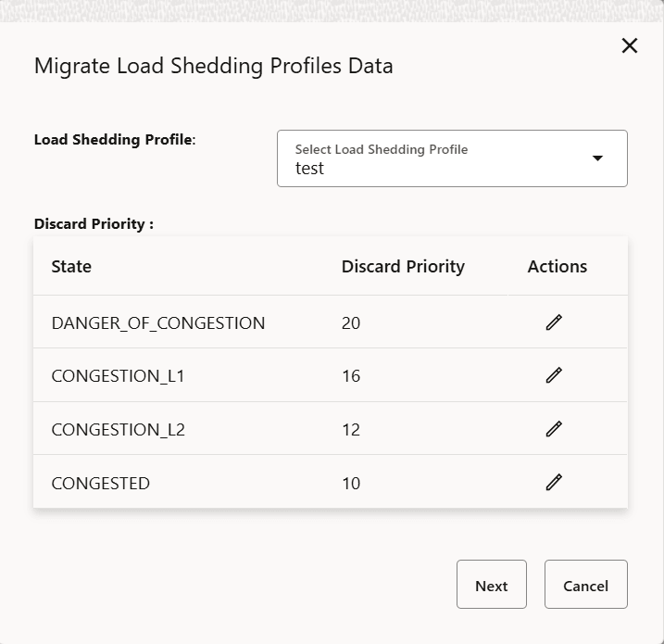The height and width of the screenshot is (644, 664).
Task: Click the discard priority value 10
Action: (351, 484)
